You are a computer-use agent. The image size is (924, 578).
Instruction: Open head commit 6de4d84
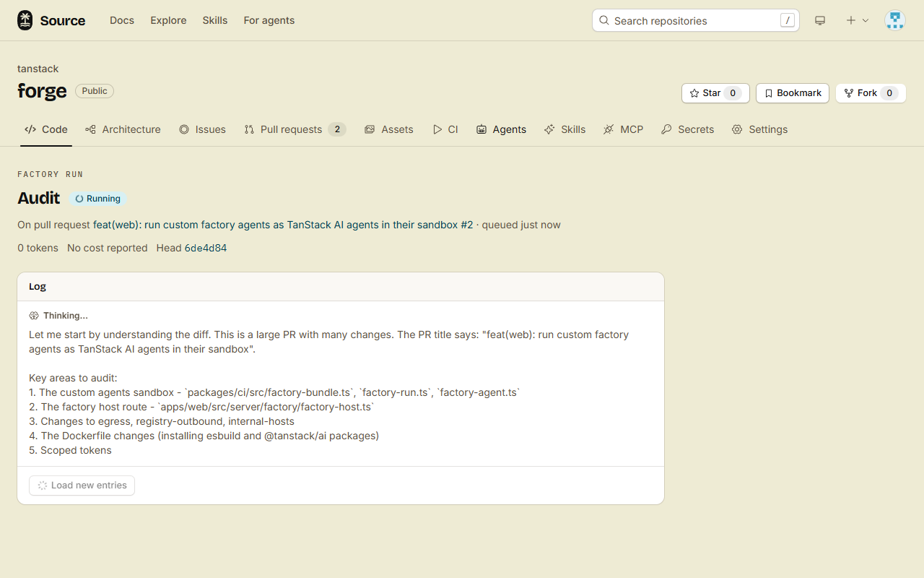pos(206,248)
